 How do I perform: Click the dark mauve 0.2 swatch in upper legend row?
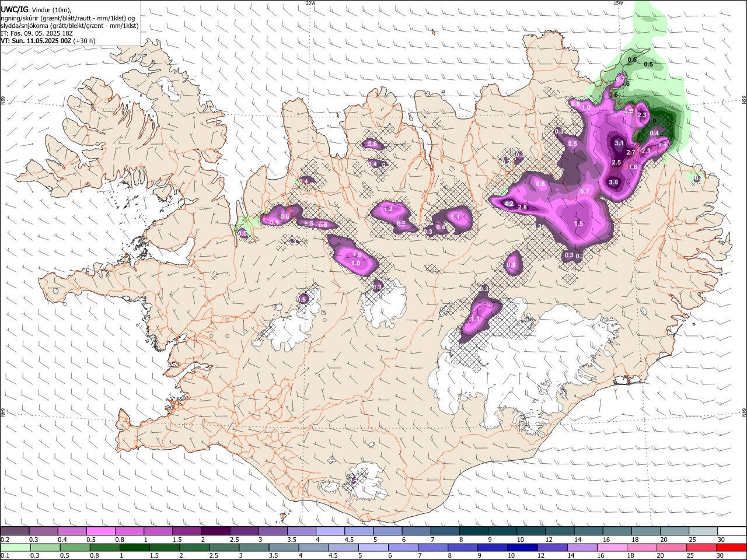pos(15,531)
